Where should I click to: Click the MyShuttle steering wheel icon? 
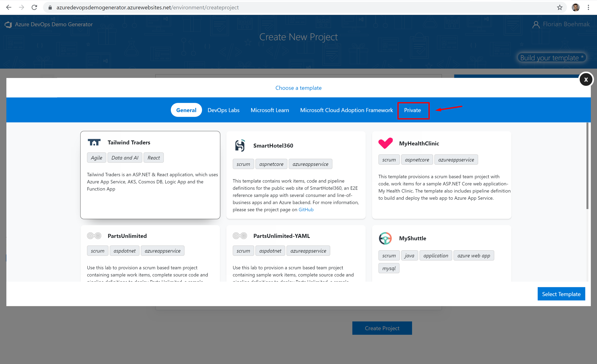(385, 238)
